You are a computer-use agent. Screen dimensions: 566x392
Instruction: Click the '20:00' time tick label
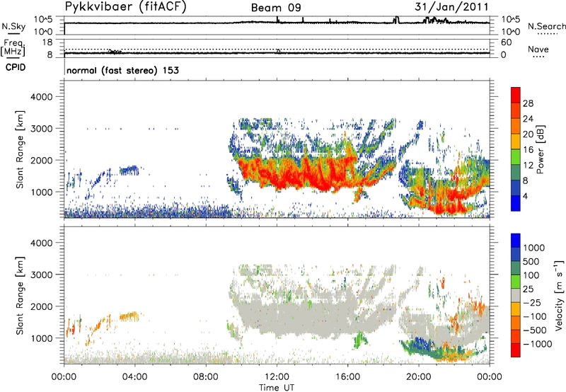[x=419, y=377]
